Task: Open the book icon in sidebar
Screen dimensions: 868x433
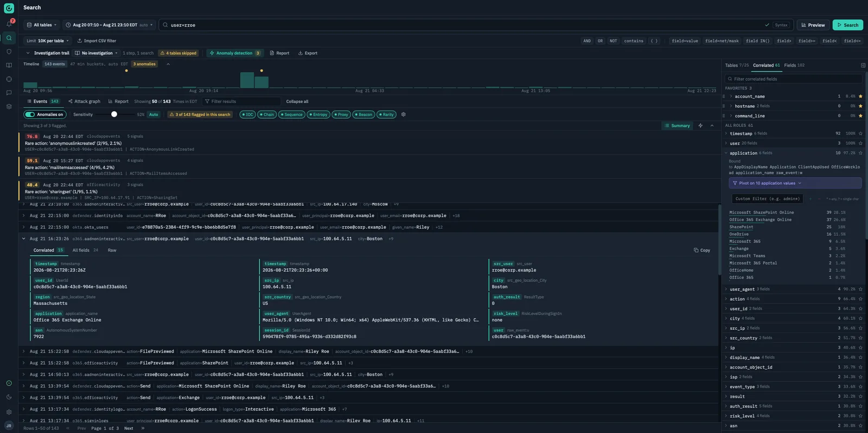Action: pos(9,65)
